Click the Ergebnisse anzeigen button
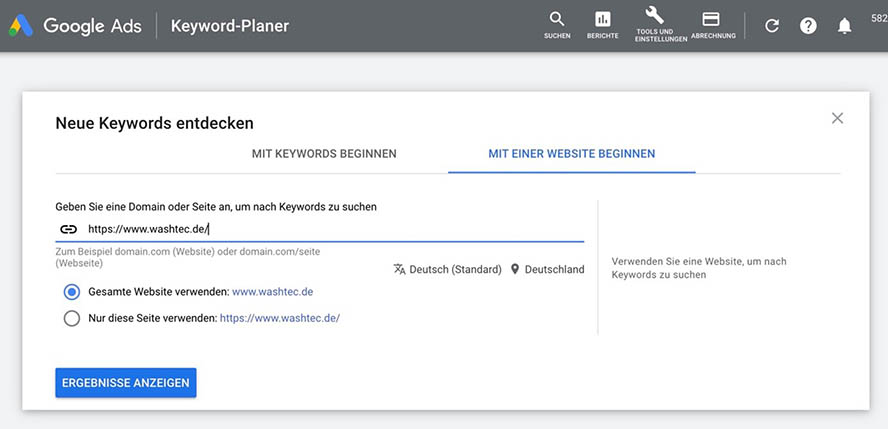888x429 pixels. [126, 383]
